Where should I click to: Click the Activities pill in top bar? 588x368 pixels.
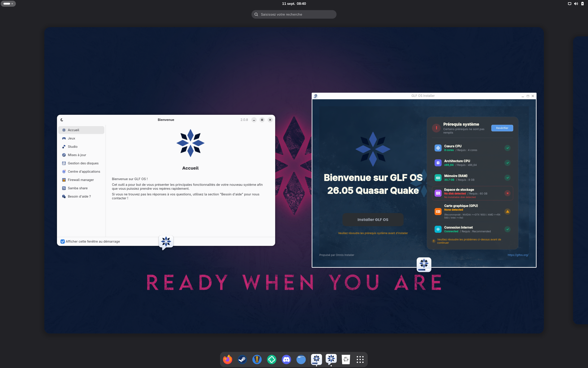[8, 4]
